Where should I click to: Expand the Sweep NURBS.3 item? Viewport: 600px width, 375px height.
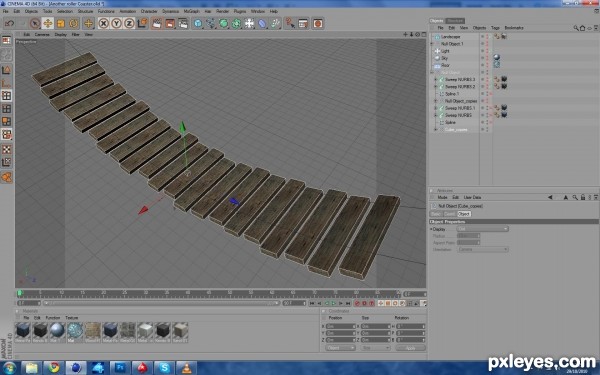point(435,80)
